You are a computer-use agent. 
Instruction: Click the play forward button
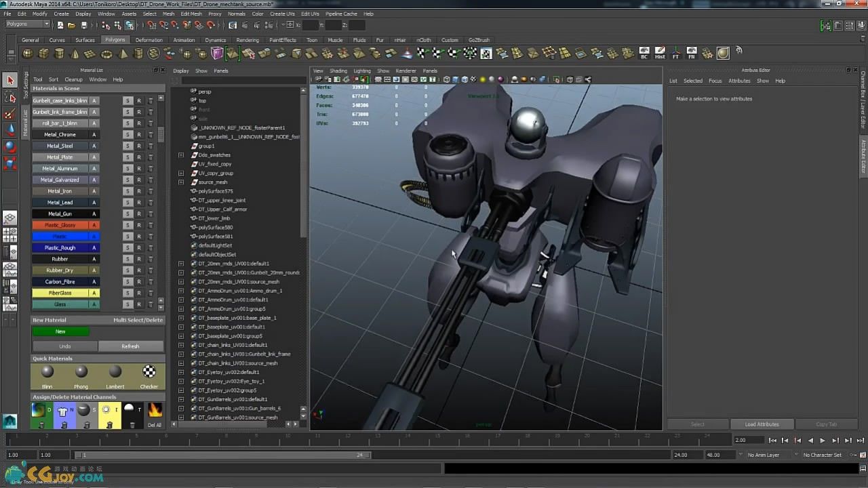point(823,441)
